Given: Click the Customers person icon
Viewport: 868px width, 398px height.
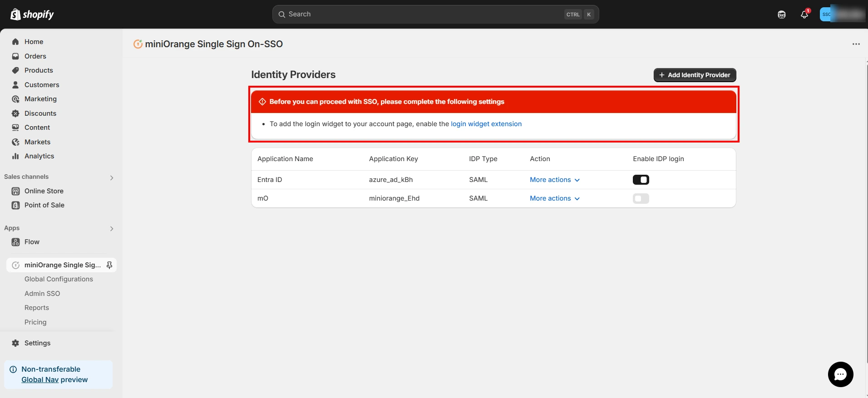Looking at the screenshot, I should [15, 85].
